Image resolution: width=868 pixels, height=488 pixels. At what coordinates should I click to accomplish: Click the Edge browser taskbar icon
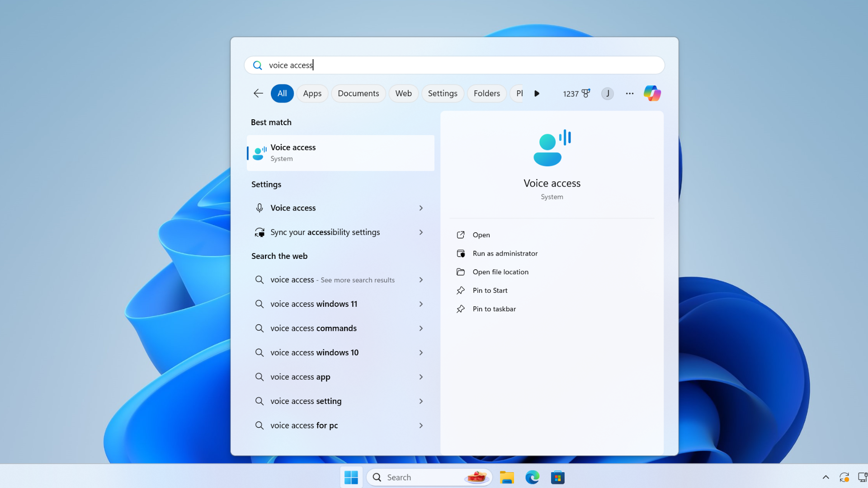pos(533,477)
